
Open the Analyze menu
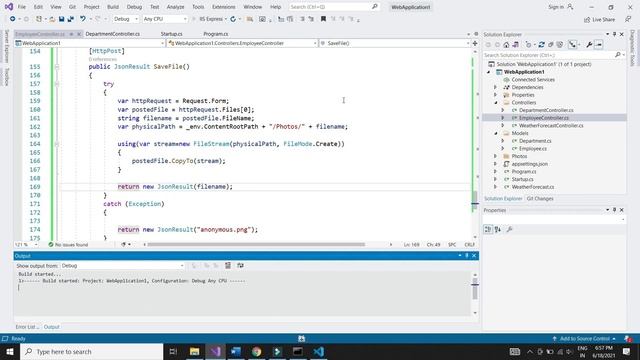[176, 7]
